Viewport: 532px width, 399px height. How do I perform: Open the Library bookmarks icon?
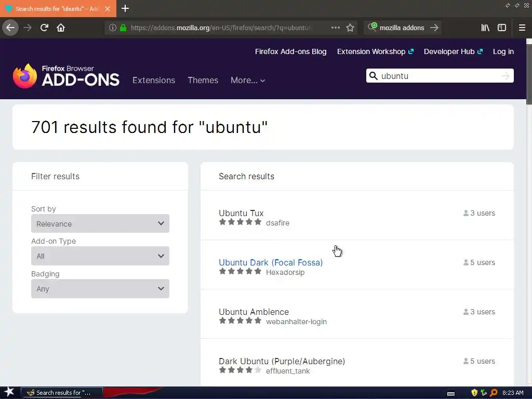coord(485,28)
